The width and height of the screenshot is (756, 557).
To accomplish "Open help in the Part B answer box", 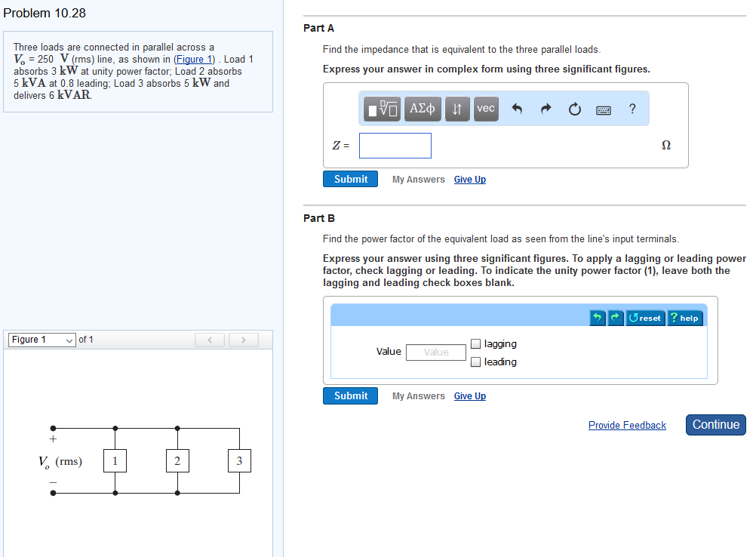I will 684,318.
